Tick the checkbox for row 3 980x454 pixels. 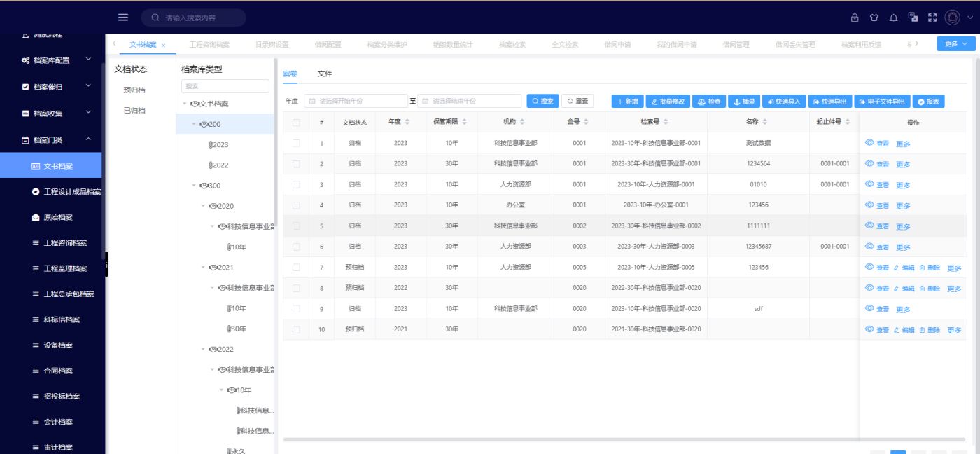pos(296,184)
